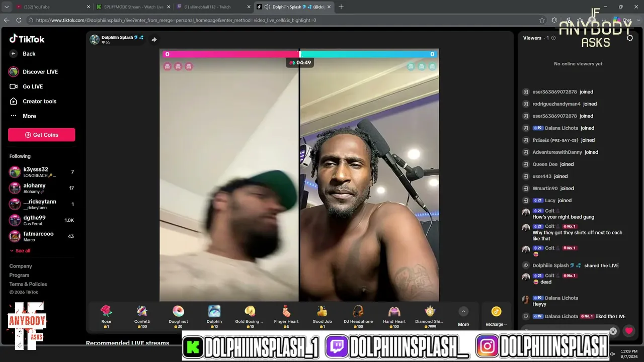
Task: Open the Company footer link
Action: [21, 266]
